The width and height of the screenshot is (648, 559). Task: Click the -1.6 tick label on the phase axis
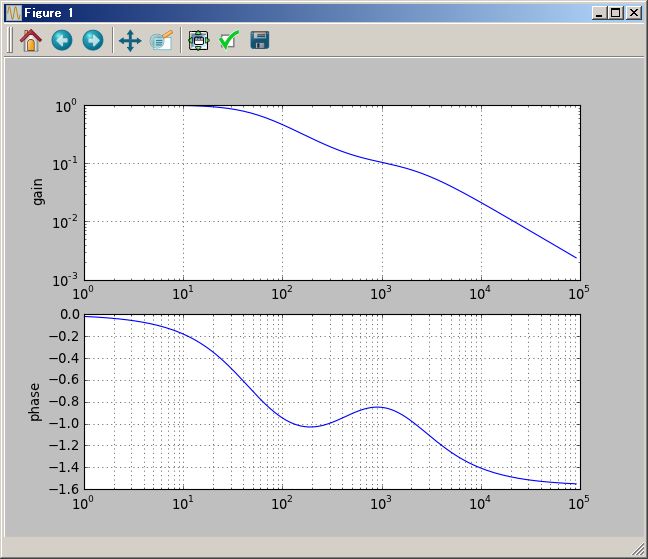(x=64, y=489)
